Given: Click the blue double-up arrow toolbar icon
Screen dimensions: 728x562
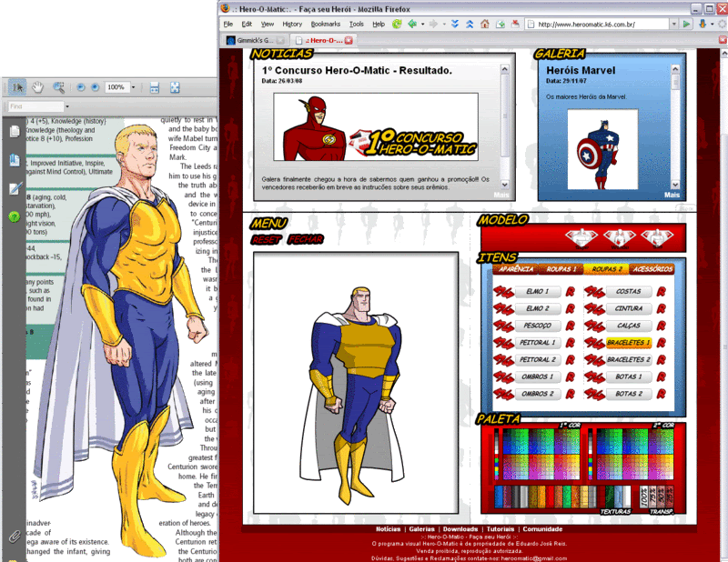Looking at the screenshot, I should 470,25.
